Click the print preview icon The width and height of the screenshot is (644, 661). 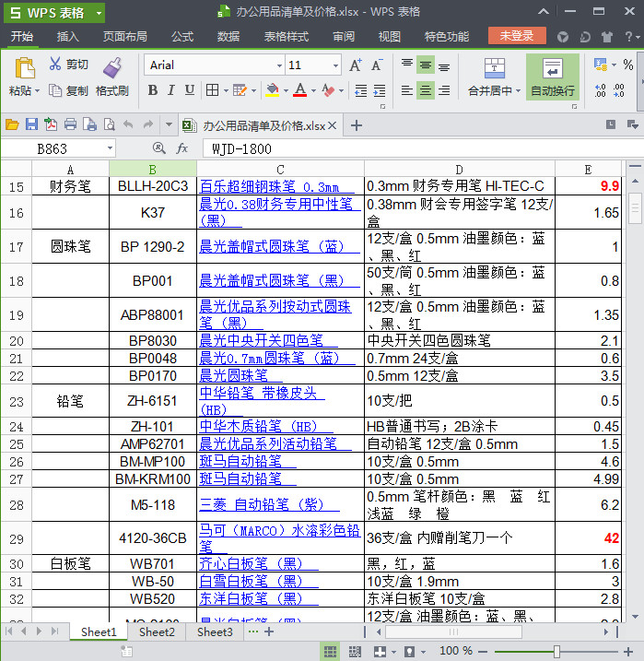(109, 124)
